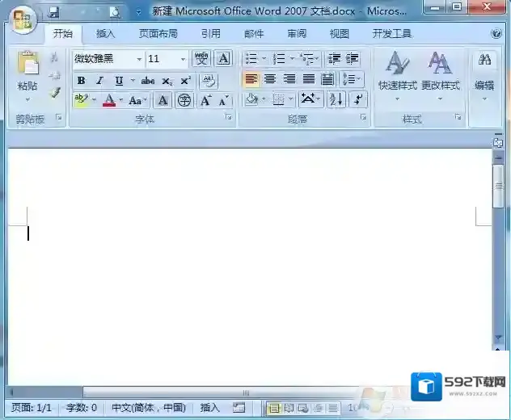Viewport: 511px width, 420px height.
Task: Switch to the 插入 tab
Action: click(105, 34)
